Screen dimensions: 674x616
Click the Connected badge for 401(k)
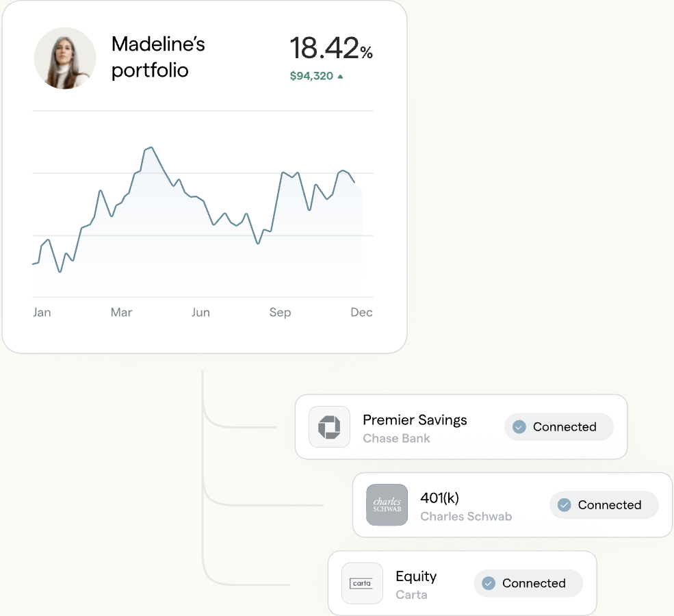[604, 505]
